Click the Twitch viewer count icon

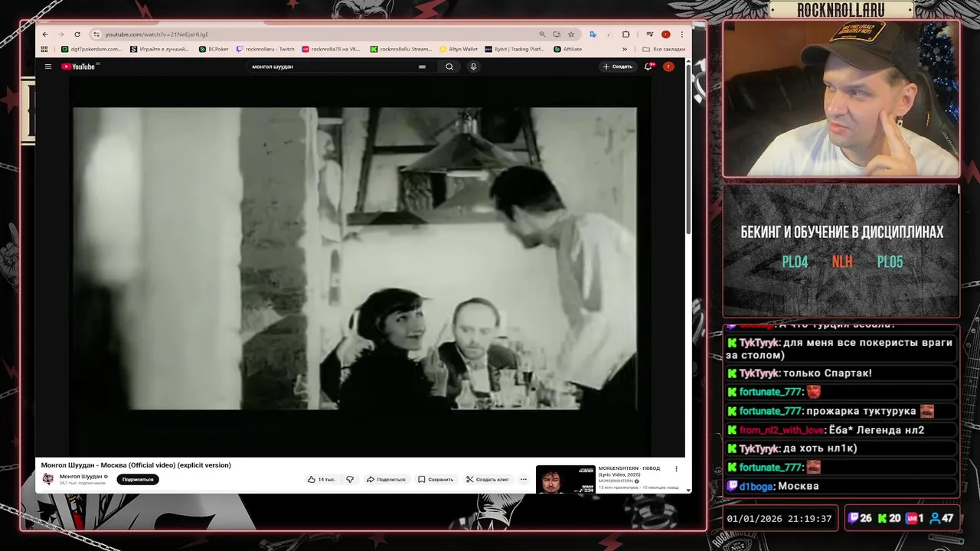[854, 518]
